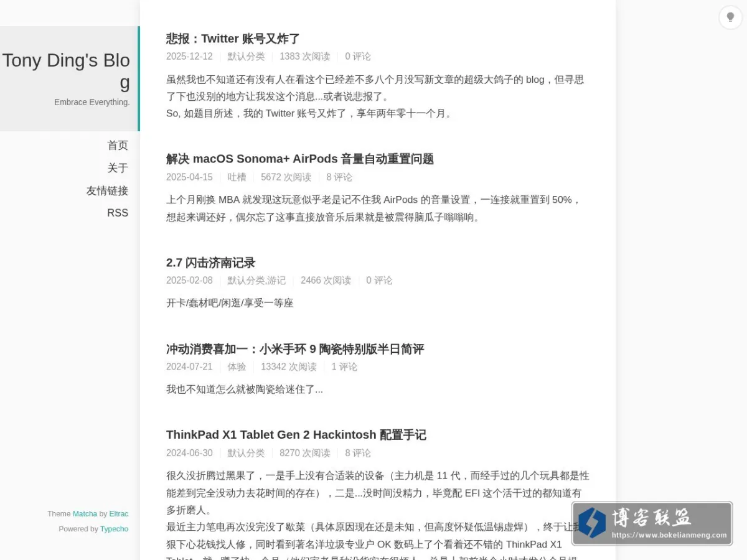747x560 pixels.
Task: Open the Matcha theme link in the footer
Action: 85,514
